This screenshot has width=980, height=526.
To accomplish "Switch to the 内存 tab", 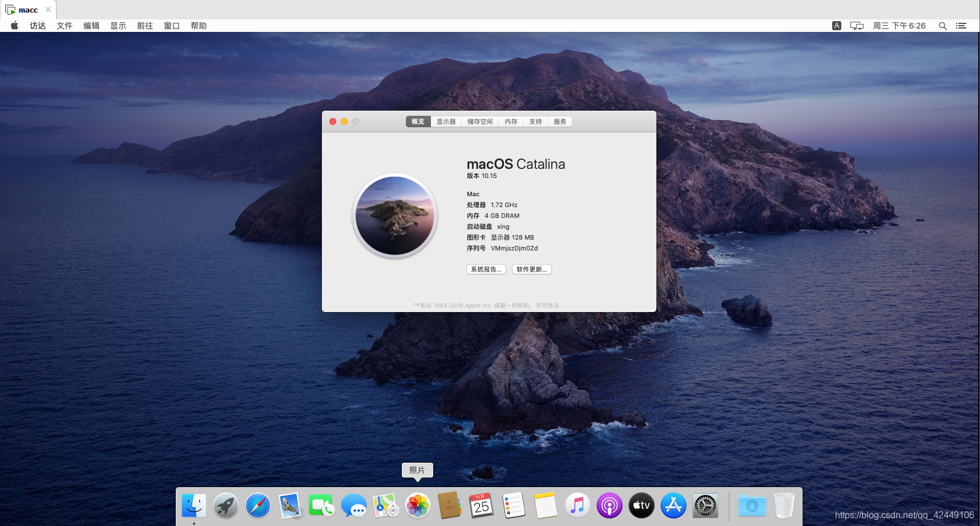I will pyautogui.click(x=511, y=122).
